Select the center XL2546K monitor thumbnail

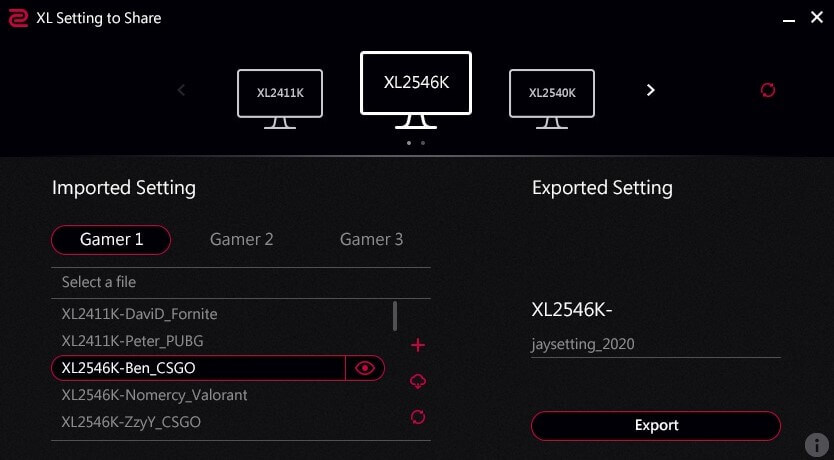click(x=415, y=88)
